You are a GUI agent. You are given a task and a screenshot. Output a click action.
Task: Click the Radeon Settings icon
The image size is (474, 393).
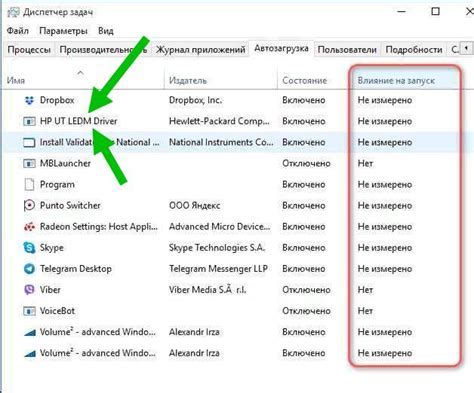point(29,227)
